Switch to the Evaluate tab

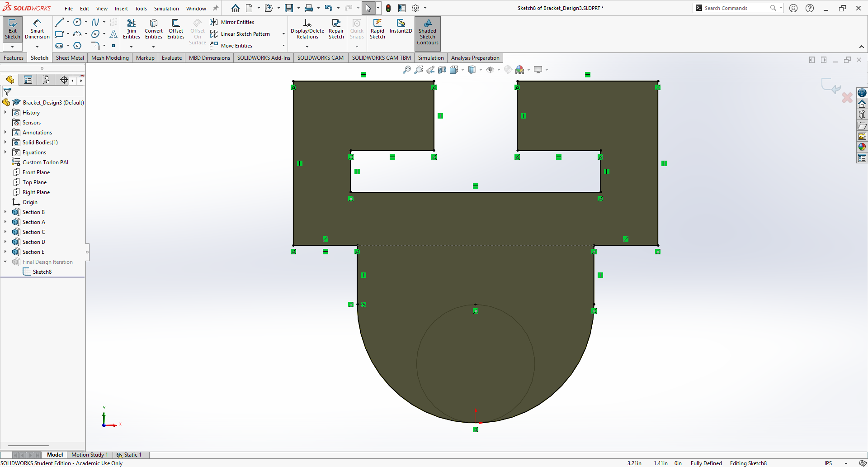[x=172, y=58]
